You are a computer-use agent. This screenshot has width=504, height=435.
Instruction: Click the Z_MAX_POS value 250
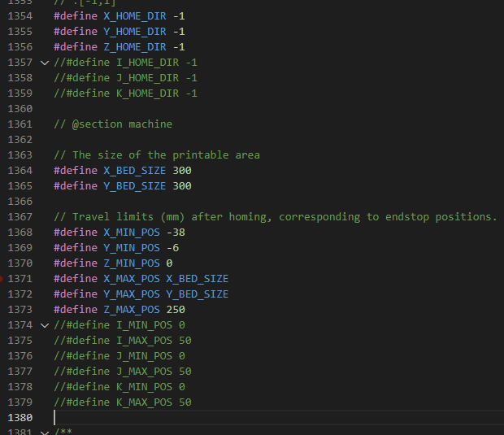point(176,310)
